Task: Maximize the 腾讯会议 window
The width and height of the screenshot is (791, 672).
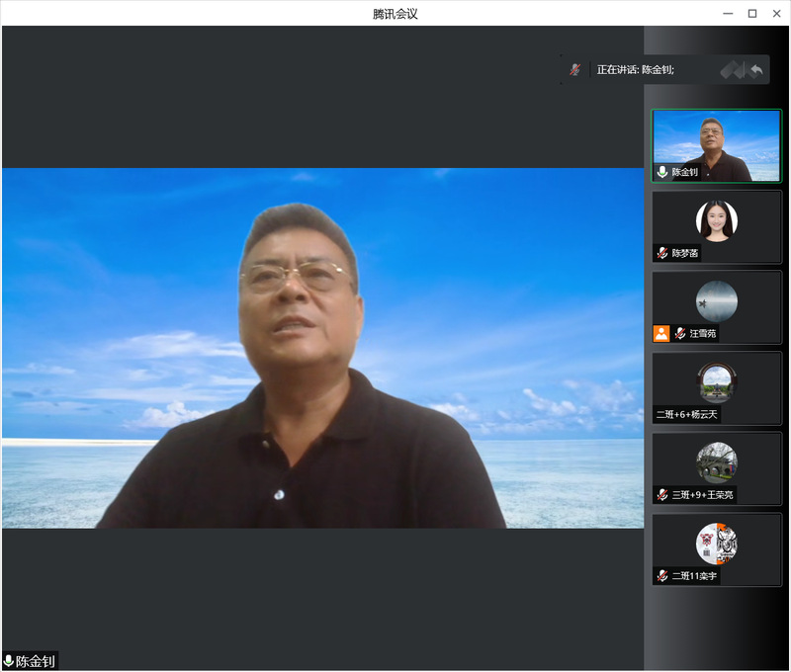Action: [752, 14]
